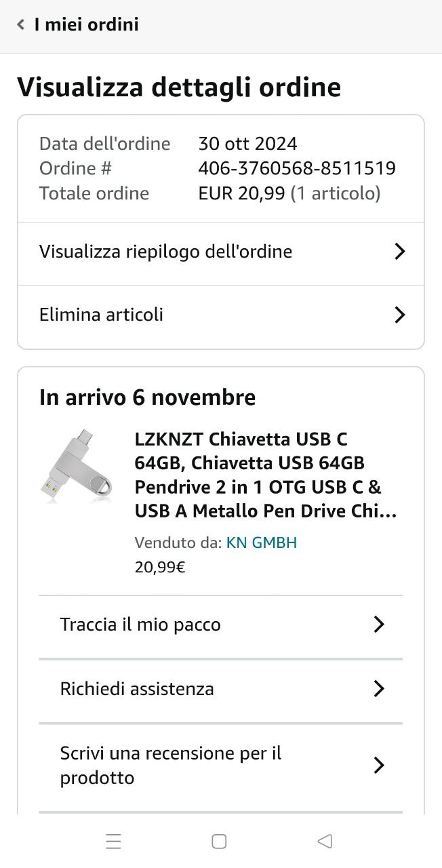Select Elimina articoli option
Viewport: 442px width, 868px height.
coord(221,315)
